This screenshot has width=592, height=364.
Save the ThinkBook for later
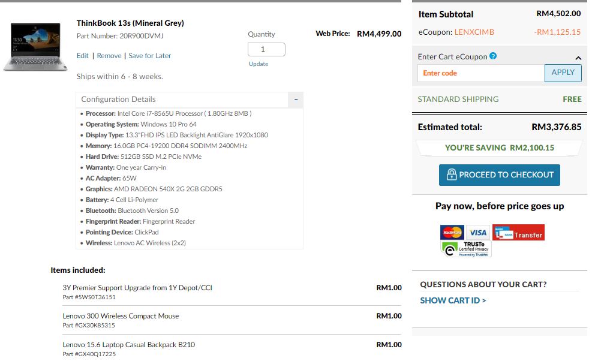[x=150, y=56]
